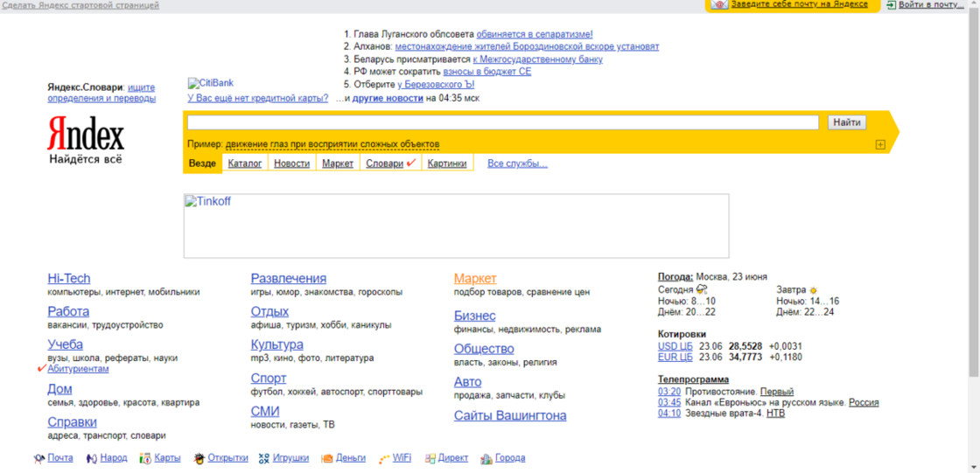Switch to the Новости tab
This screenshot has height=473, width=980.
click(x=292, y=163)
